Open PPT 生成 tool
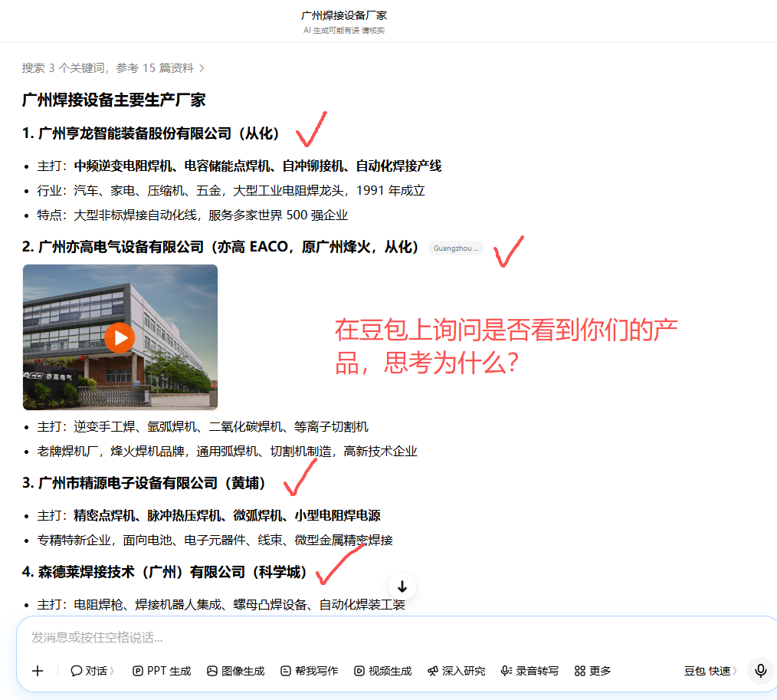Viewport: 777px width, 700px height. point(162,671)
